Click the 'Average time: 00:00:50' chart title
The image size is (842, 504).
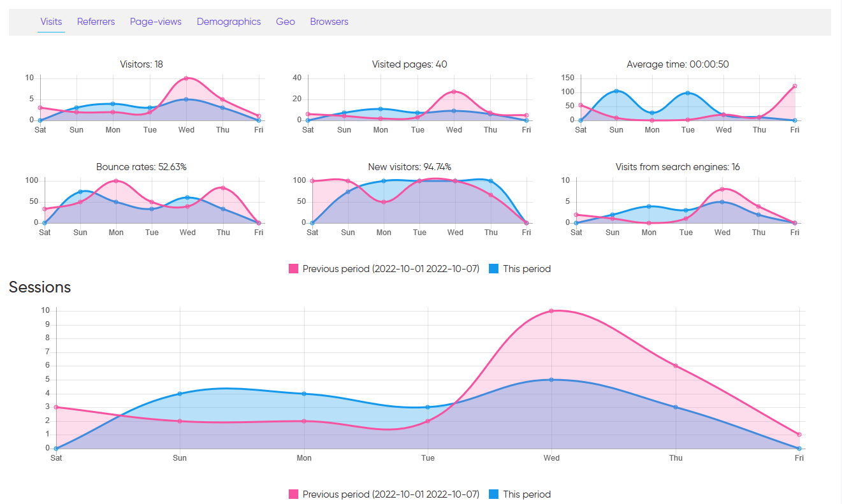(678, 64)
